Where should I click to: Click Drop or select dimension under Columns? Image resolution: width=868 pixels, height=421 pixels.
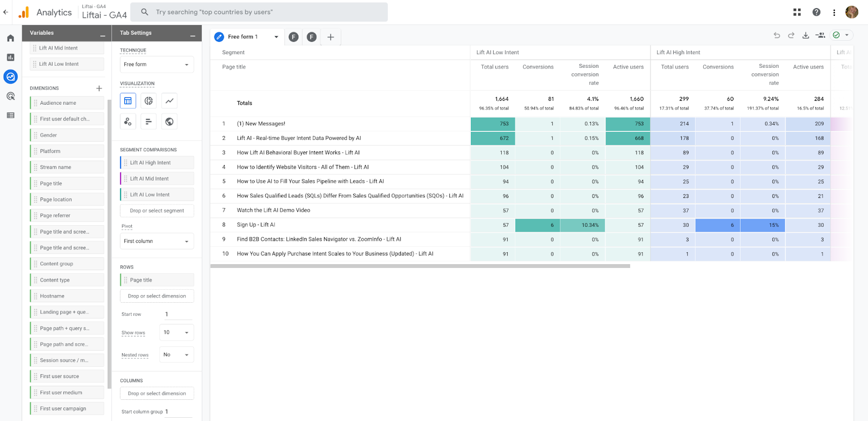coord(157,393)
